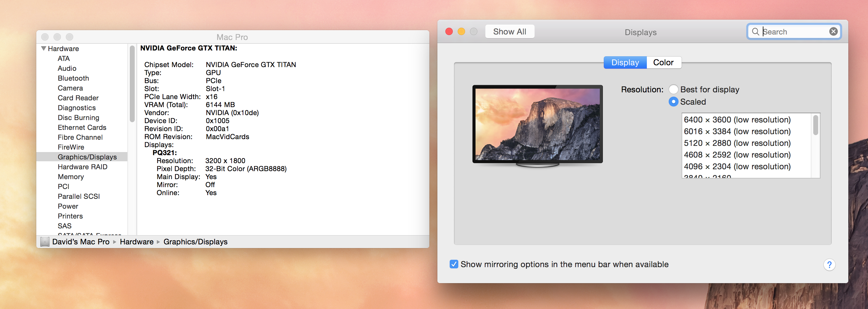Select Parallel SCSI in the sidebar
The width and height of the screenshot is (868, 309).
click(78, 196)
